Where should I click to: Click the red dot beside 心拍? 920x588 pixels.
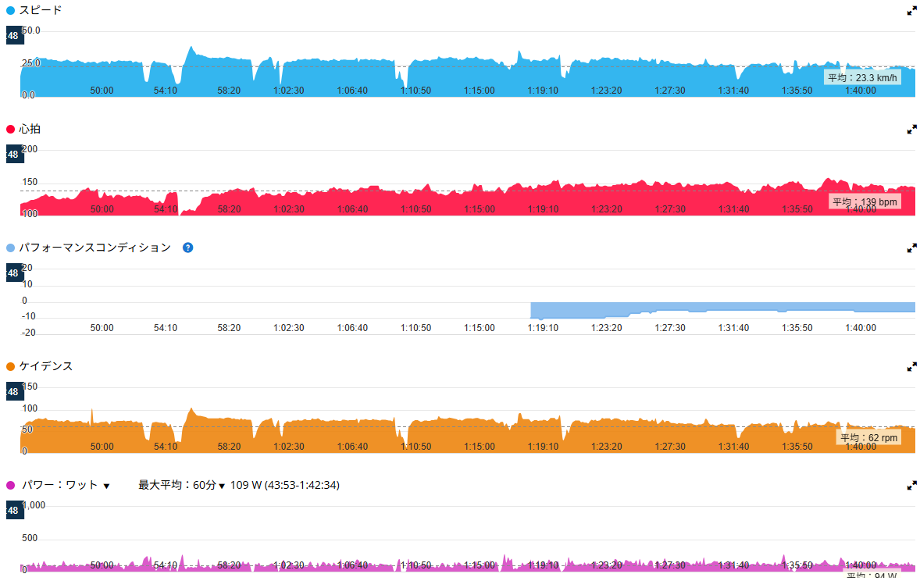(x=10, y=130)
